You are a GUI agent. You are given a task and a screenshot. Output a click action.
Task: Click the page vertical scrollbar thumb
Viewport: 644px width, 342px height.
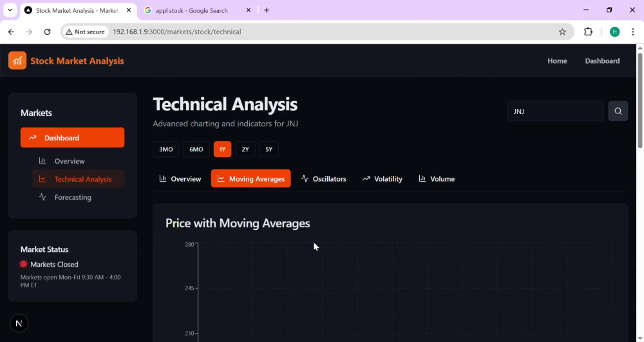[640, 100]
